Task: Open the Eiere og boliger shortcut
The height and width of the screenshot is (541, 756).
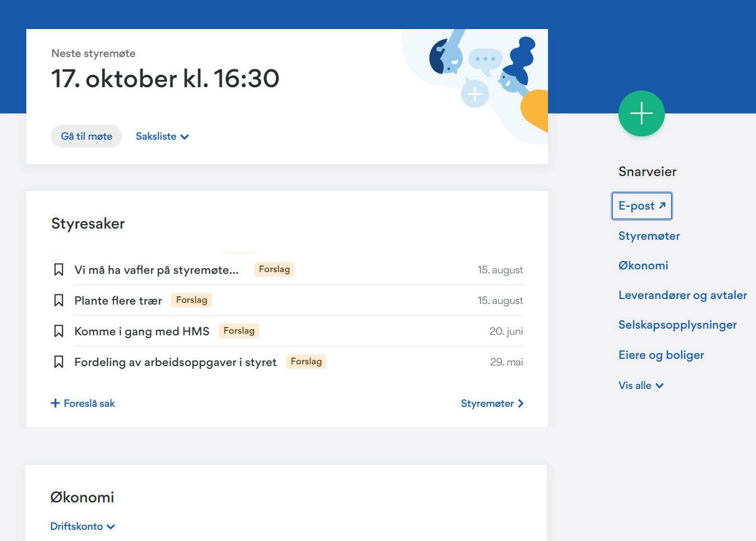Action: 661,355
